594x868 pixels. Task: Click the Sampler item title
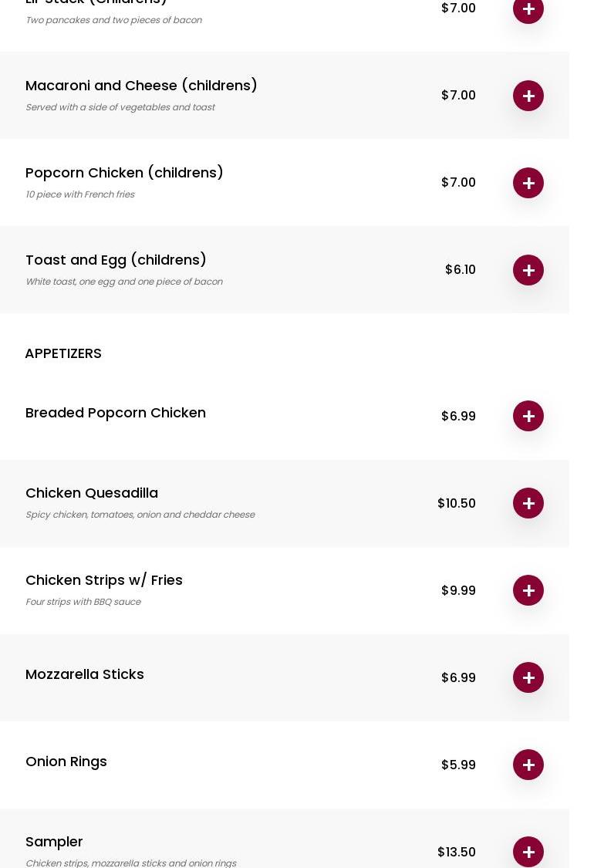pos(54,842)
